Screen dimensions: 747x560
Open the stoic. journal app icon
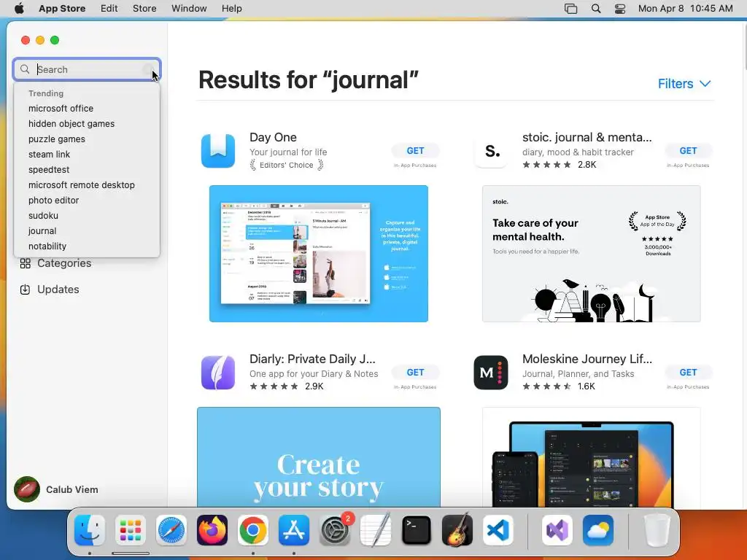(491, 151)
